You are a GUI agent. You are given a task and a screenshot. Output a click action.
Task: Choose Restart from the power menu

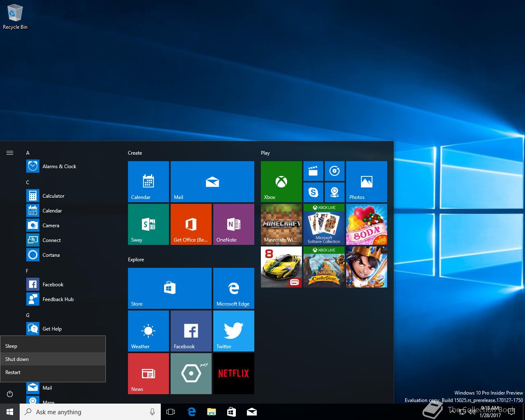pos(53,372)
